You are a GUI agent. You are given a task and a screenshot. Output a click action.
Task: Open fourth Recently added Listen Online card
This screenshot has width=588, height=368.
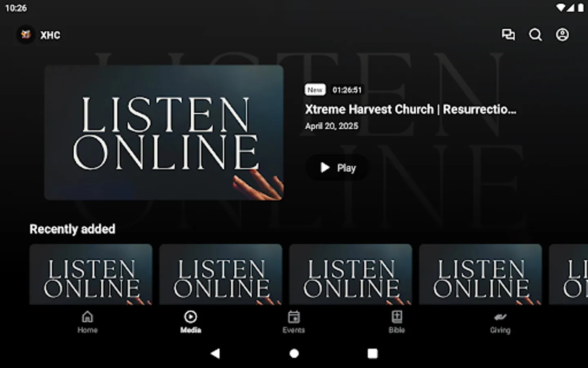click(480, 274)
